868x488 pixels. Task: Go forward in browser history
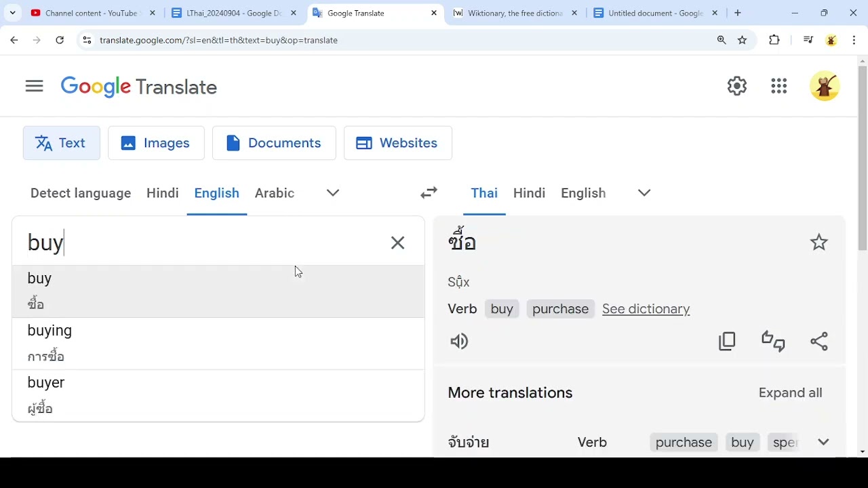click(37, 40)
